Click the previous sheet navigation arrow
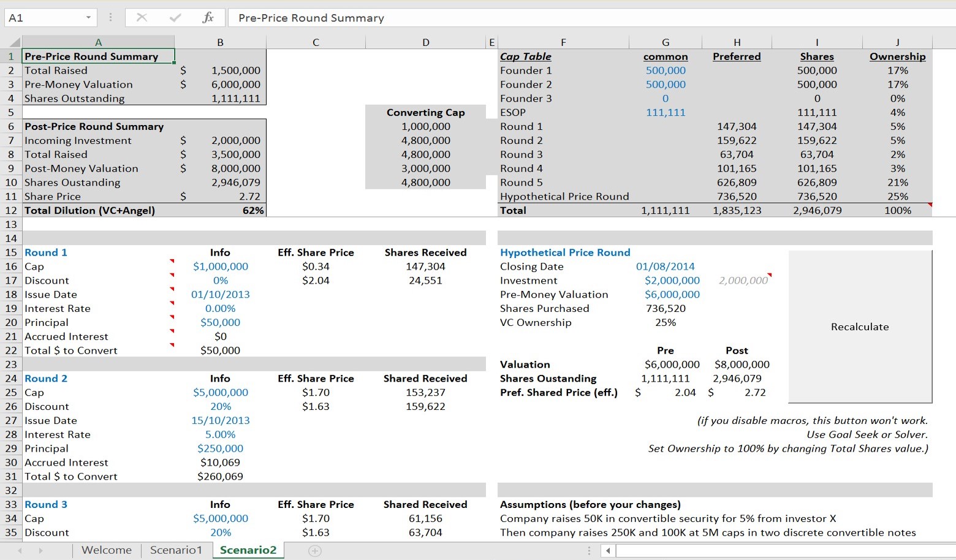The width and height of the screenshot is (956, 560). (20, 551)
